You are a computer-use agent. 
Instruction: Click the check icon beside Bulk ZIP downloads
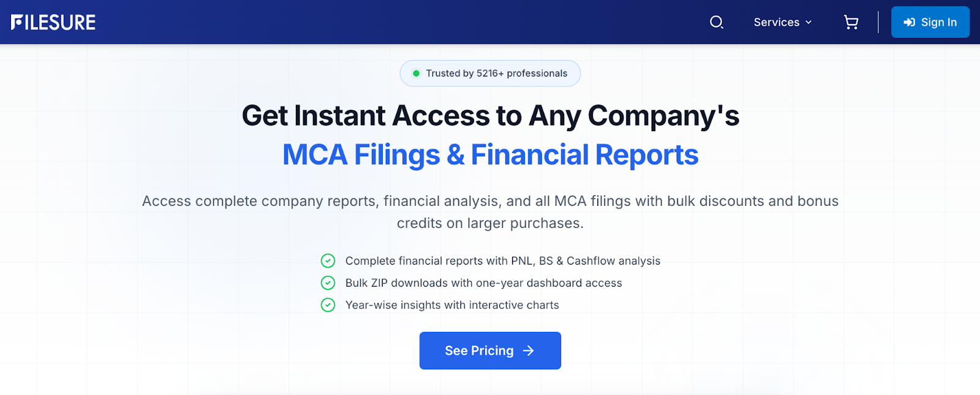point(328,283)
